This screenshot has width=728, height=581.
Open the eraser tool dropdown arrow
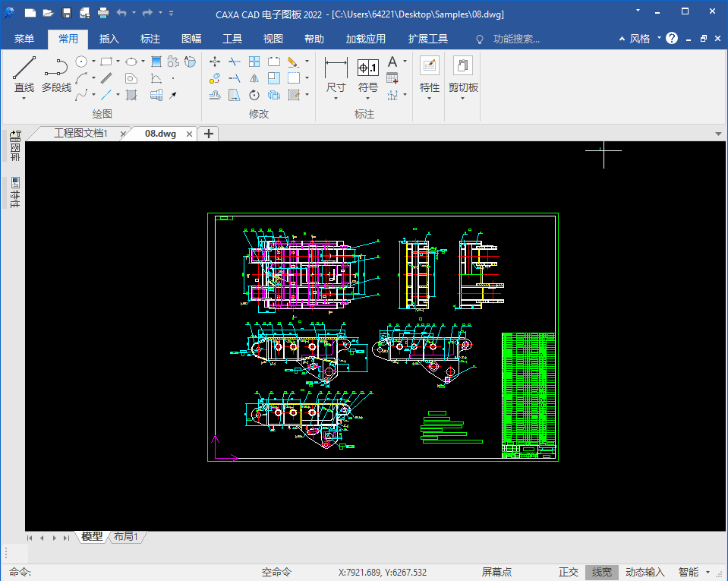[x=307, y=62]
